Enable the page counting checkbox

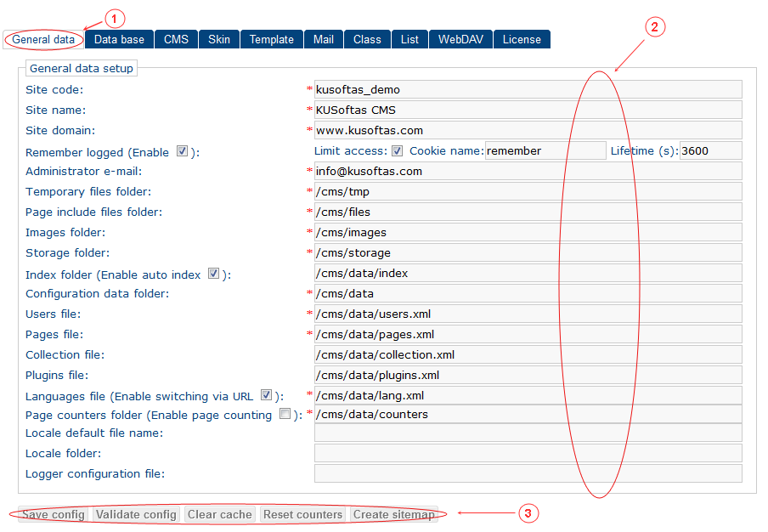pos(285,414)
